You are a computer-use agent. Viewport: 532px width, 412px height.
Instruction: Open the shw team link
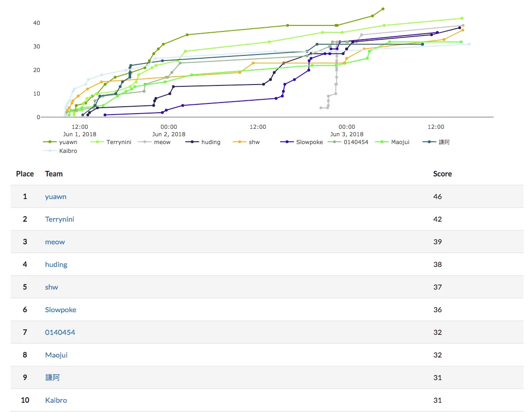[x=52, y=287]
